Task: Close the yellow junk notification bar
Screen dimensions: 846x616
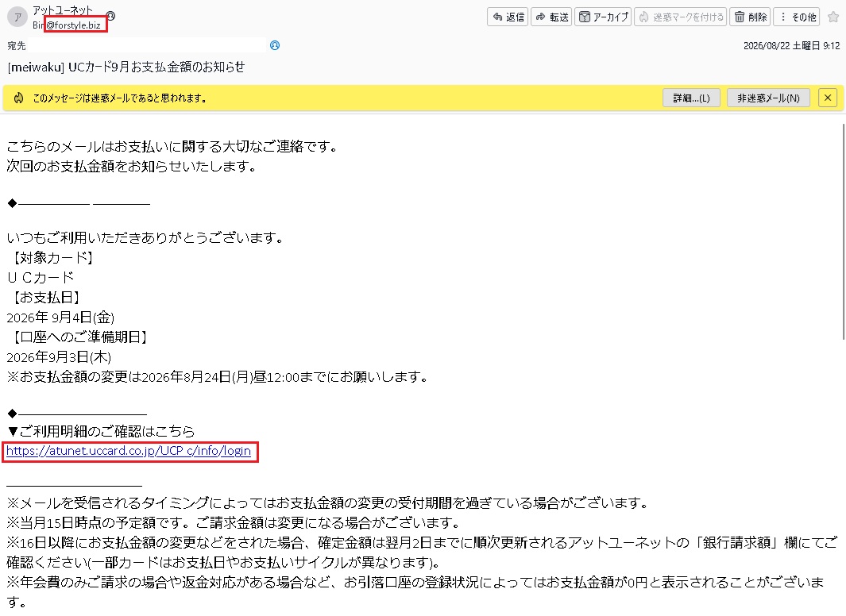Action: pyautogui.click(x=828, y=98)
